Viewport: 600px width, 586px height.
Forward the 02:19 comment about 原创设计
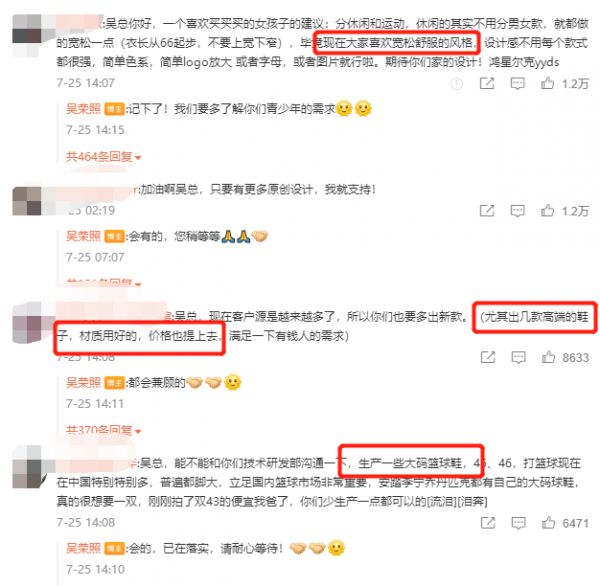[x=487, y=211]
